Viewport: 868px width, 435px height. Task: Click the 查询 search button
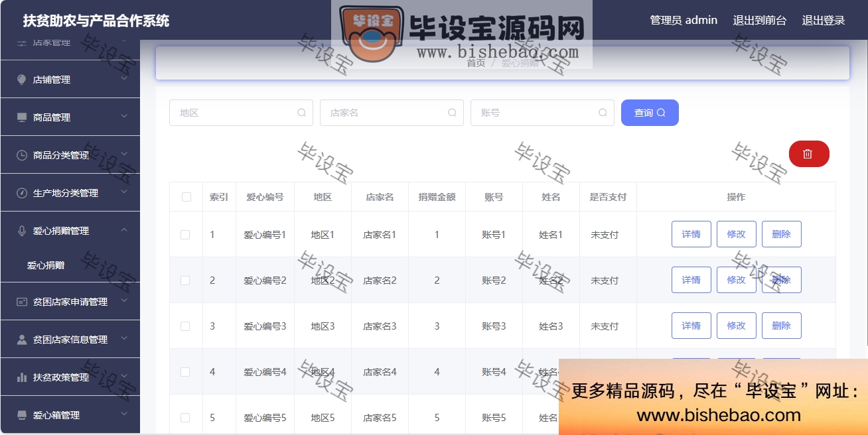pos(650,113)
